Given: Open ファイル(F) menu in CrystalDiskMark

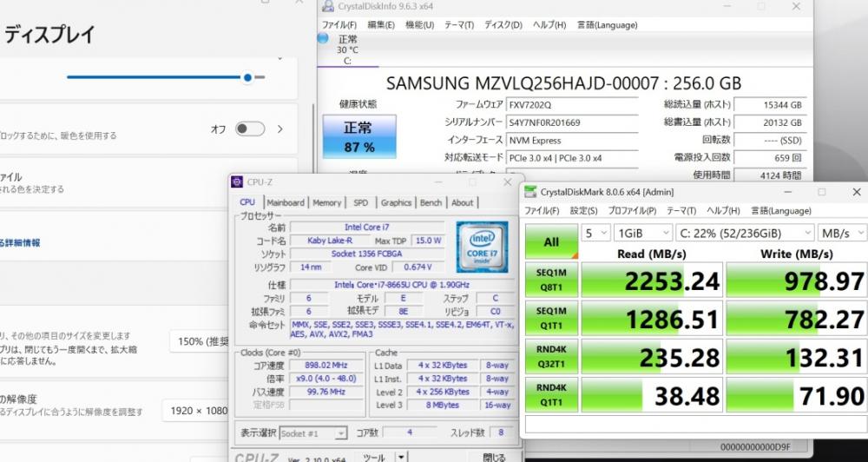Looking at the screenshot, I should [542, 211].
